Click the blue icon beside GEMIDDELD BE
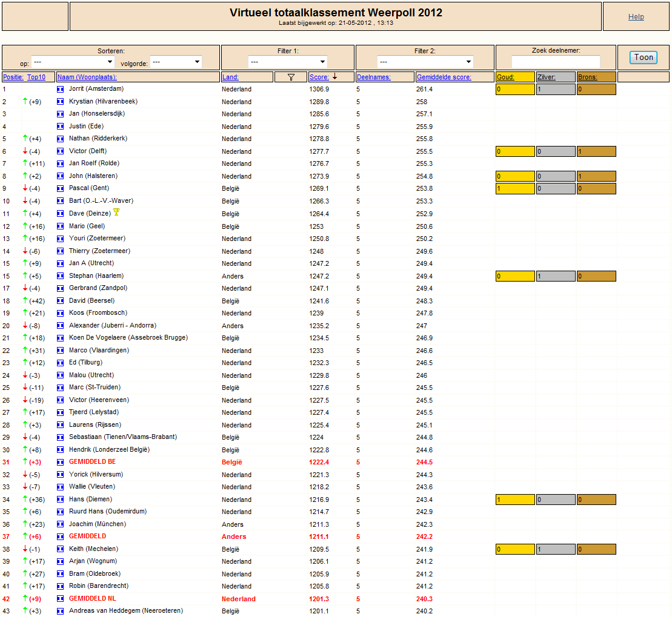672x617 pixels. (x=61, y=463)
